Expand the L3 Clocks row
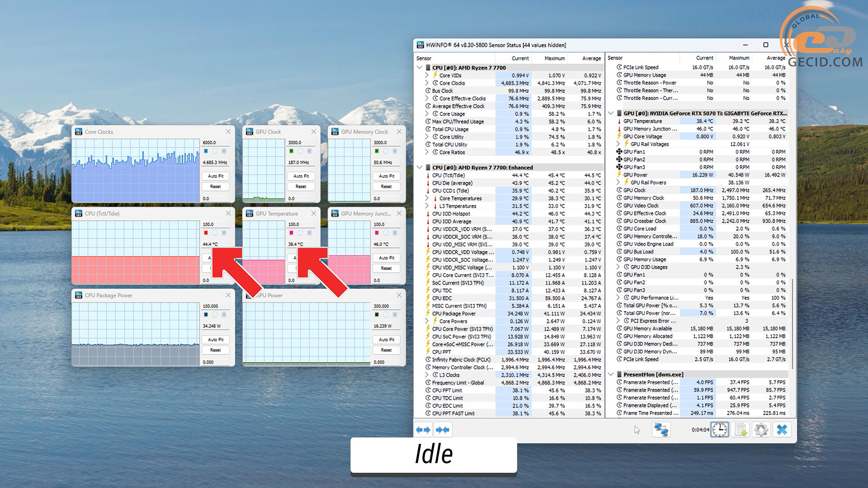This screenshot has width=868, height=488. 427,375
